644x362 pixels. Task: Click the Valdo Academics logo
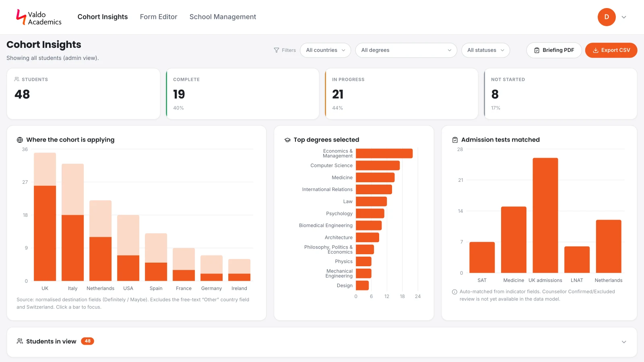point(39,17)
